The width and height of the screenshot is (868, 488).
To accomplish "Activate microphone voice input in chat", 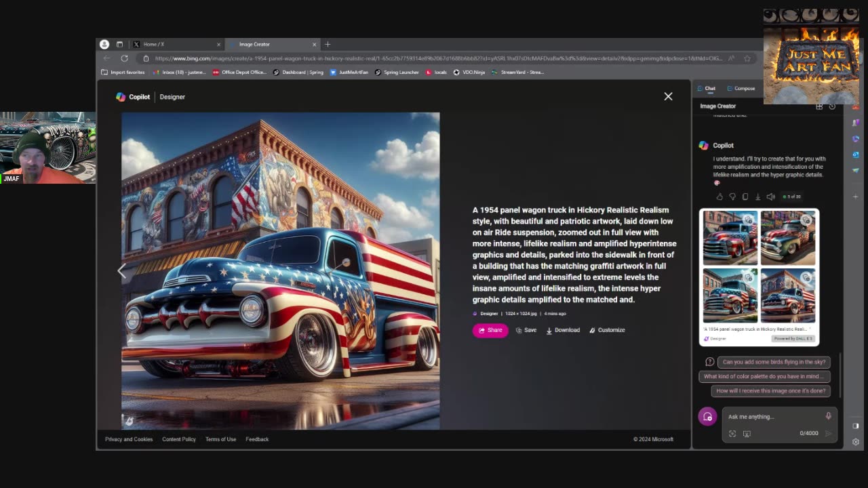I will pyautogui.click(x=828, y=416).
